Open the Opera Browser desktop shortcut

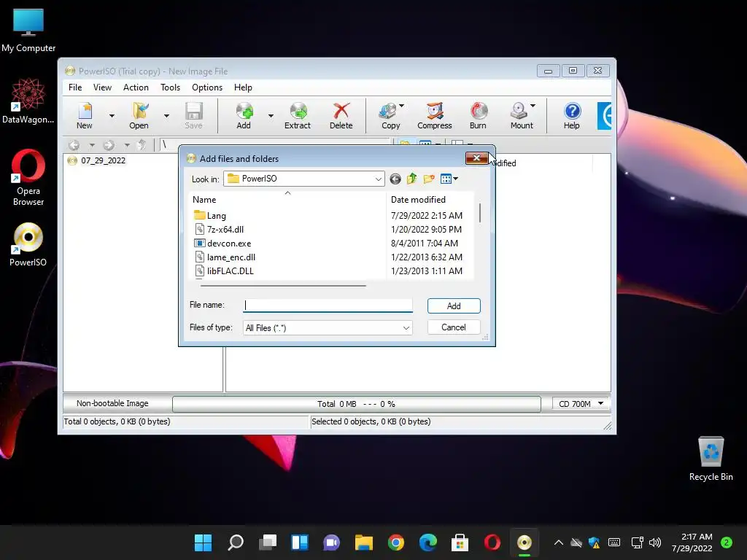(x=28, y=178)
